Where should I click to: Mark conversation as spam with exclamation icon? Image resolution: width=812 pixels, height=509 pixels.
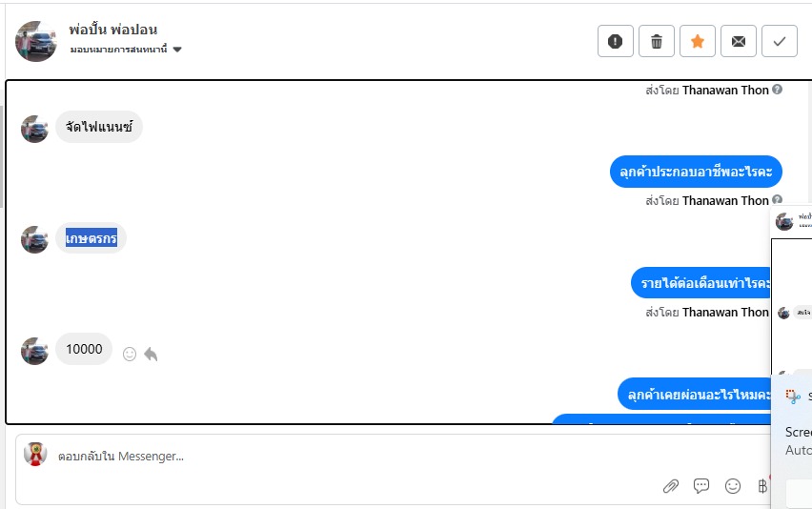615,41
